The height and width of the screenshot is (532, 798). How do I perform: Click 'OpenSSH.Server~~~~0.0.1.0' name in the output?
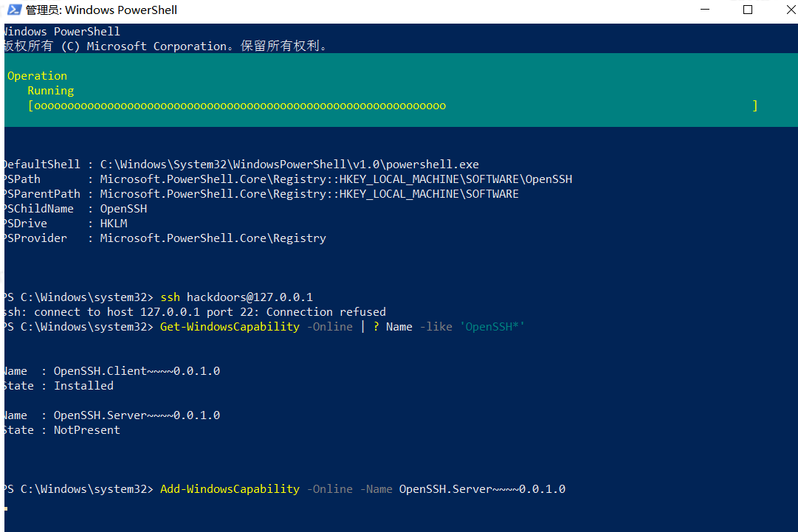click(137, 415)
